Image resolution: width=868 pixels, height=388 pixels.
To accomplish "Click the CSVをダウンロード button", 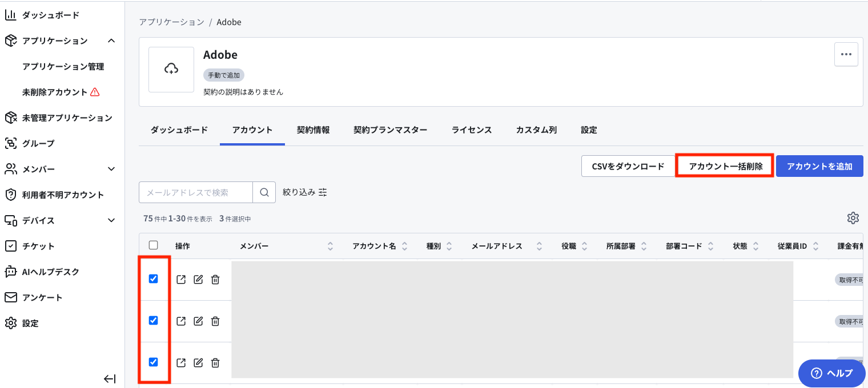I will [x=628, y=166].
